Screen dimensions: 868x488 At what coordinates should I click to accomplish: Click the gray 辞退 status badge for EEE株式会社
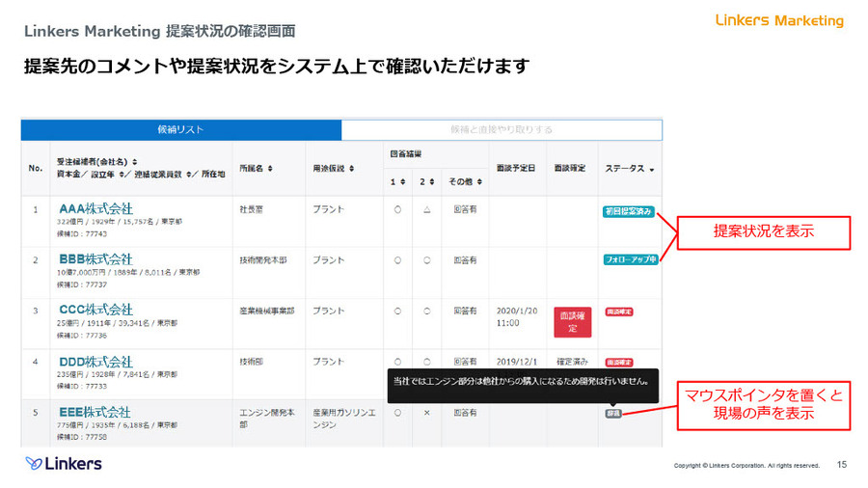(612, 414)
